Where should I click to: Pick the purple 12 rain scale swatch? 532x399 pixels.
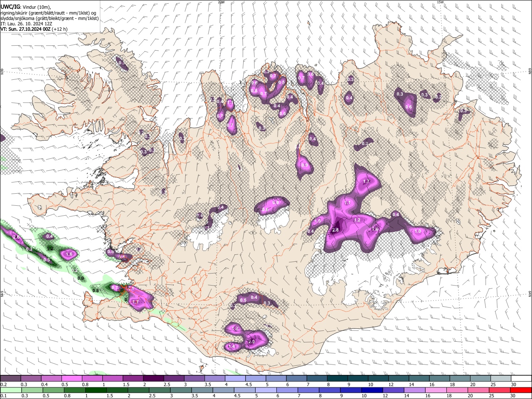(x=394, y=390)
